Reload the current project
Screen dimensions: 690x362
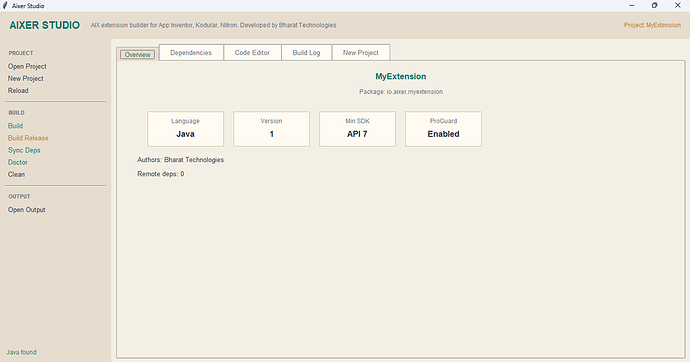[x=18, y=91]
